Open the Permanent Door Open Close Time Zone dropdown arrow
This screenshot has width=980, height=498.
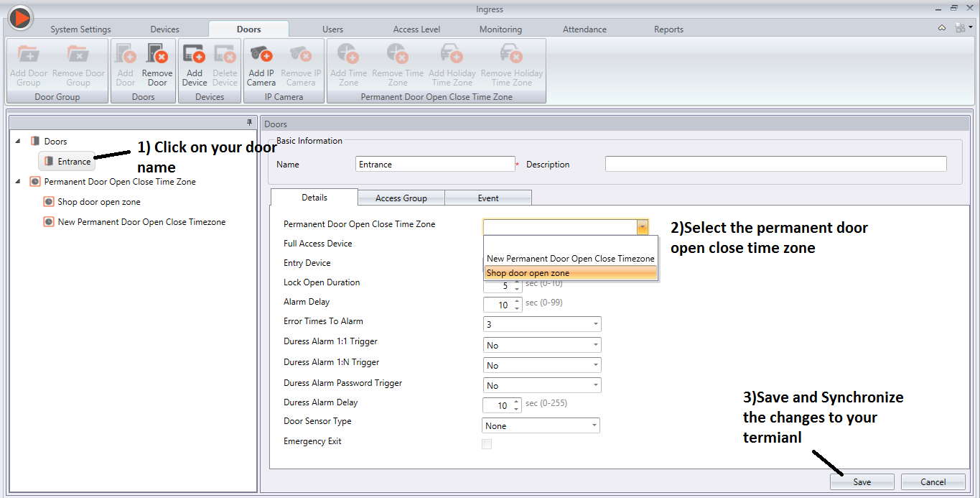(642, 227)
